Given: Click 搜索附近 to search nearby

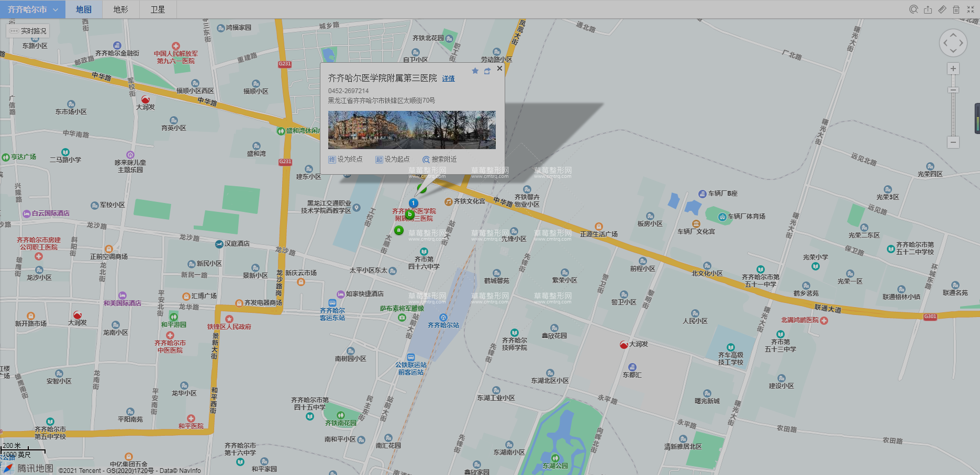Looking at the screenshot, I should coord(440,159).
